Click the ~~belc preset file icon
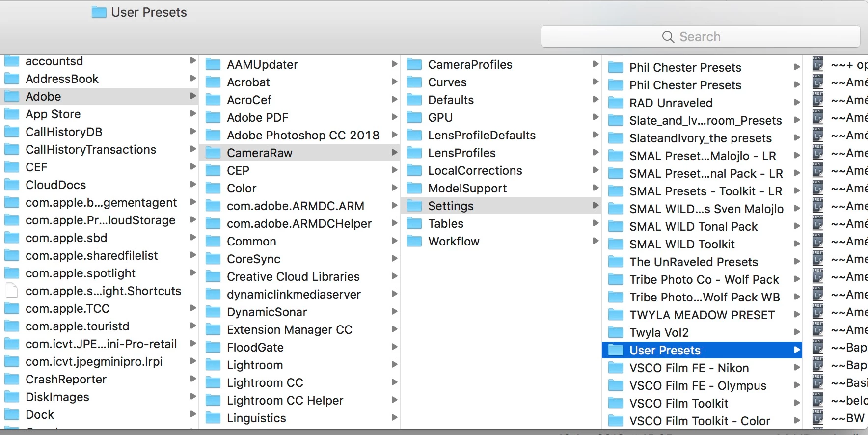The width and height of the screenshot is (868, 435). (817, 400)
